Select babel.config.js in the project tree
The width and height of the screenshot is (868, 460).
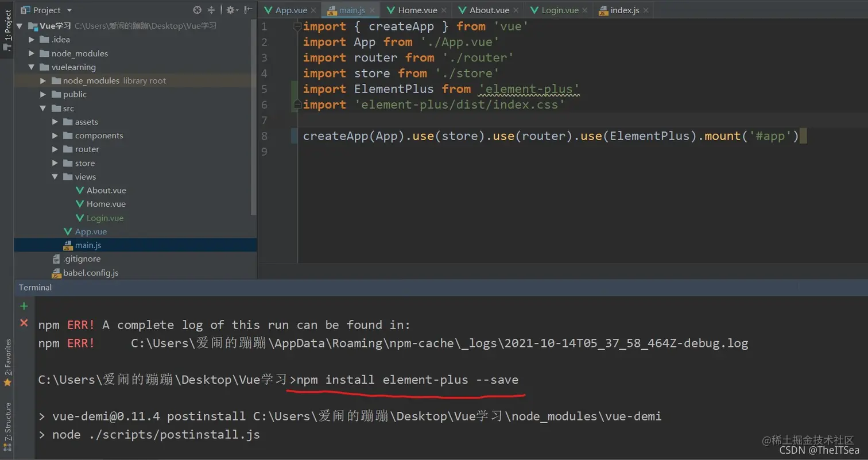click(x=85, y=273)
